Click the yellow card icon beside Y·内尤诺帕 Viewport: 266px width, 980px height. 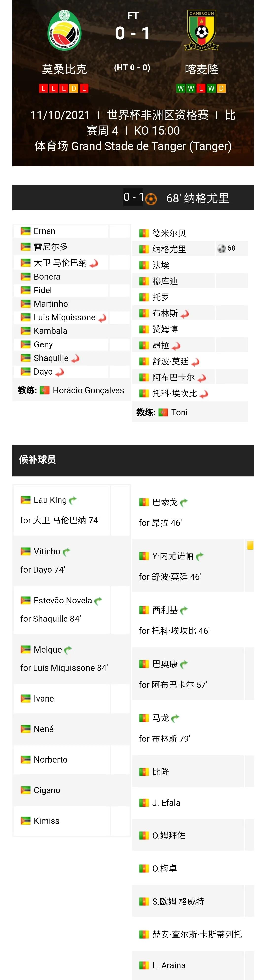tap(250, 545)
